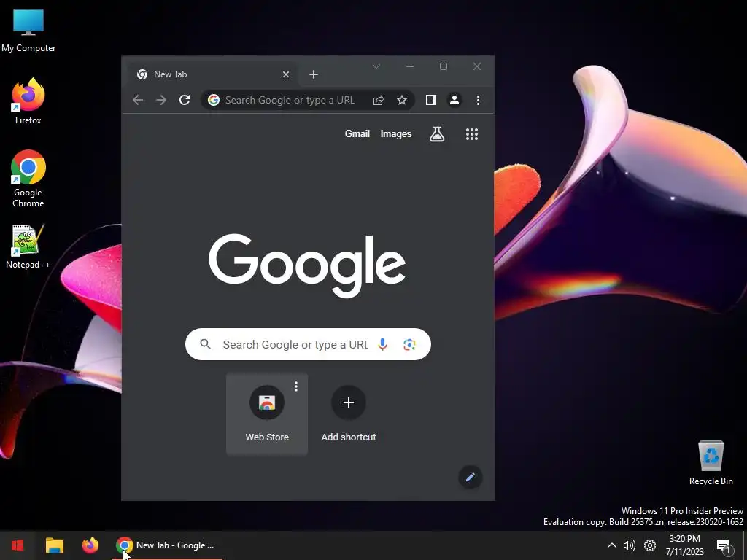Click Chrome's forward navigation arrow

(x=161, y=100)
